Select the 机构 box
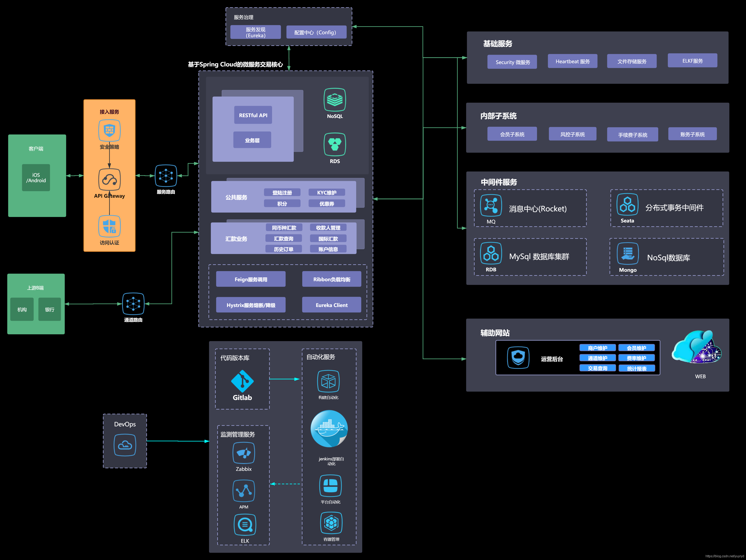 (22, 309)
